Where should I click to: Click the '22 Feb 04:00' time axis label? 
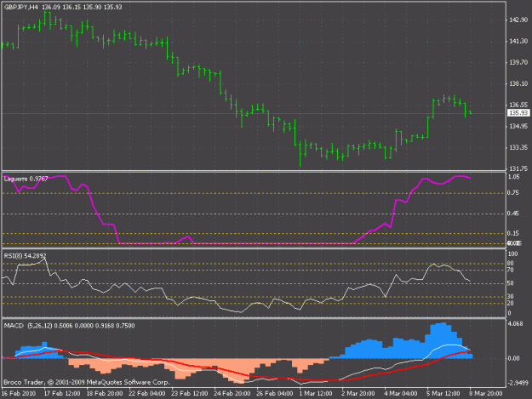(147, 394)
